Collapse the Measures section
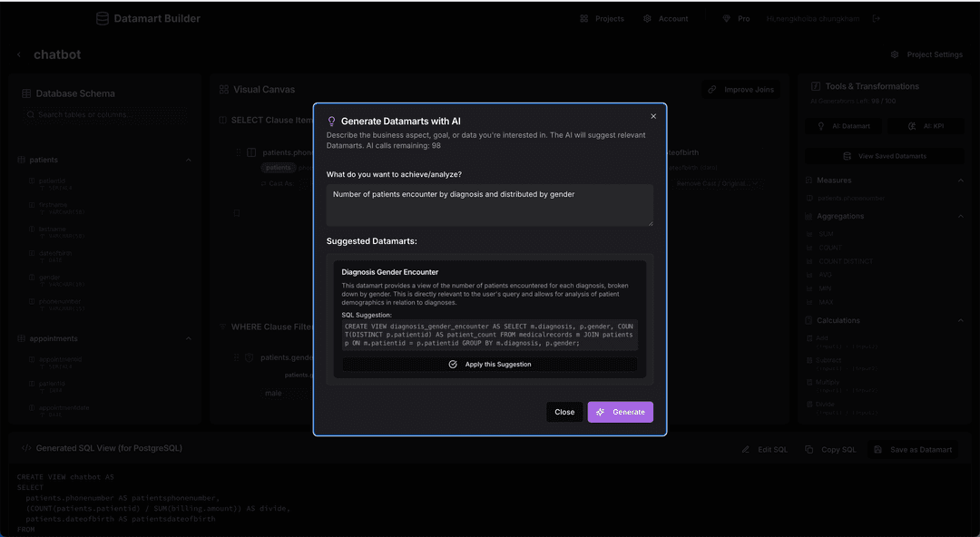 tap(961, 181)
